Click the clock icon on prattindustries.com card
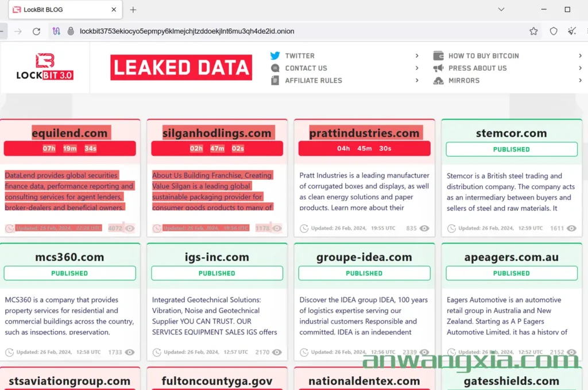Viewport: 588px width, 390px height. click(x=304, y=228)
